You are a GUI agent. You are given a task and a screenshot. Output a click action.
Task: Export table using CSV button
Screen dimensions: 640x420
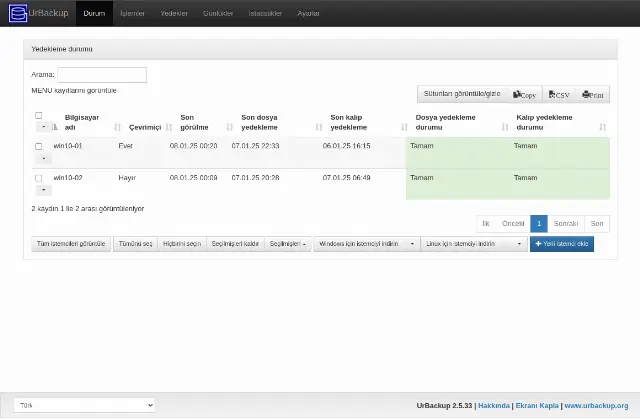click(559, 95)
